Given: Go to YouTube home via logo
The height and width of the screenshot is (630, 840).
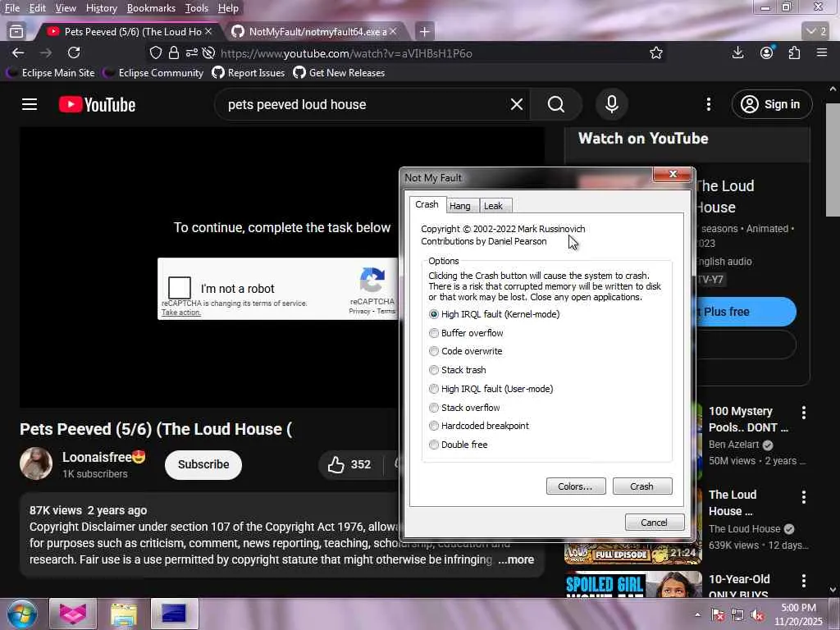Looking at the screenshot, I should pyautogui.click(x=97, y=104).
